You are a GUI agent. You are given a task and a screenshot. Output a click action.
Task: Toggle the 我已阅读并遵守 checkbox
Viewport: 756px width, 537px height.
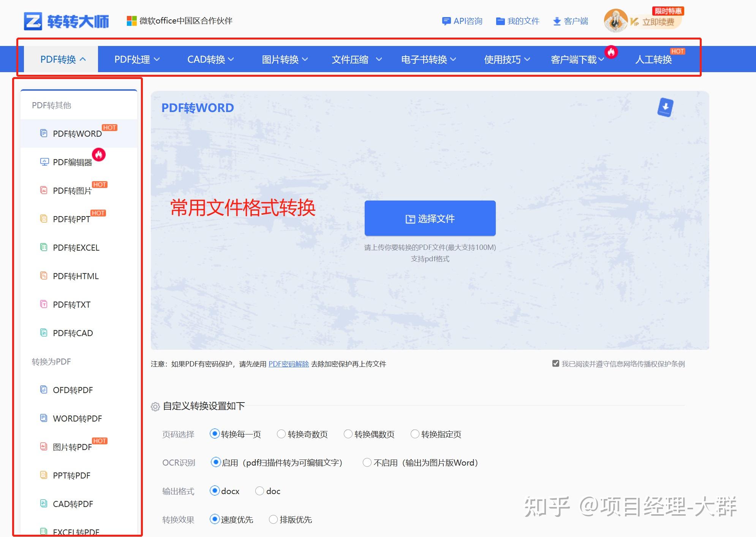point(555,363)
